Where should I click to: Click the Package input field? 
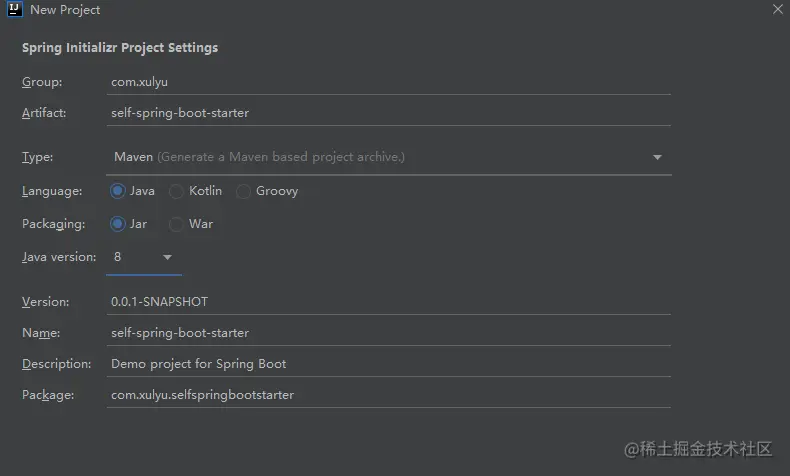click(x=390, y=395)
